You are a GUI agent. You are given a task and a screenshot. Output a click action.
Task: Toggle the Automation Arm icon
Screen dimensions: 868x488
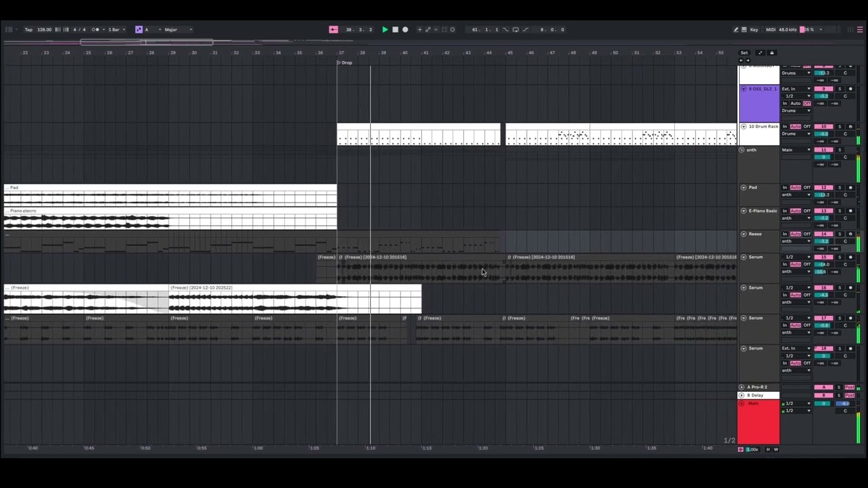(x=428, y=29)
